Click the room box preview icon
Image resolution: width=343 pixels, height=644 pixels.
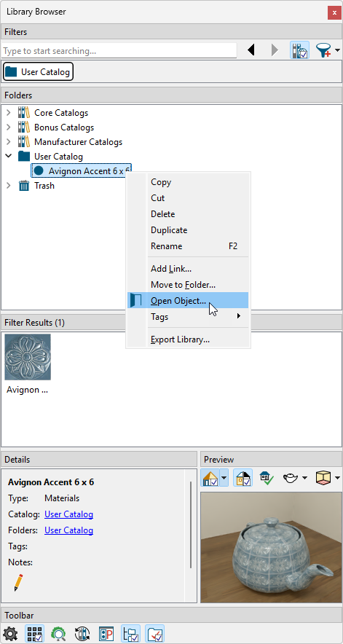323,478
